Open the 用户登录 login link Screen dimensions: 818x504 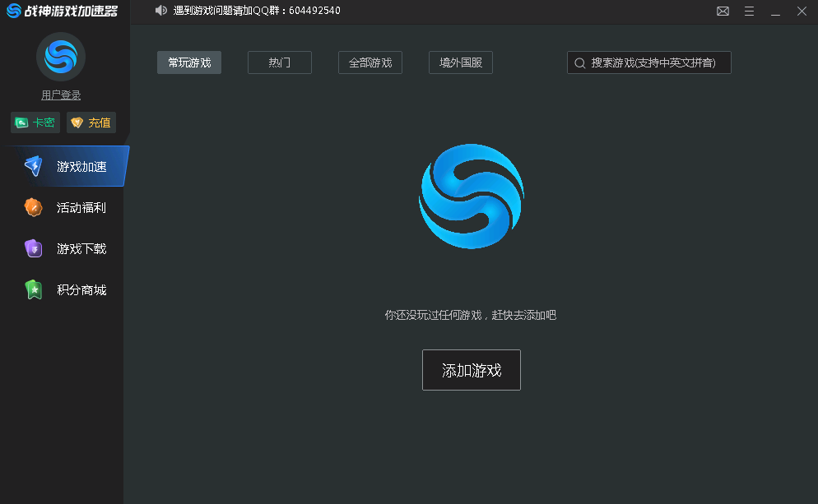pos(61,95)
